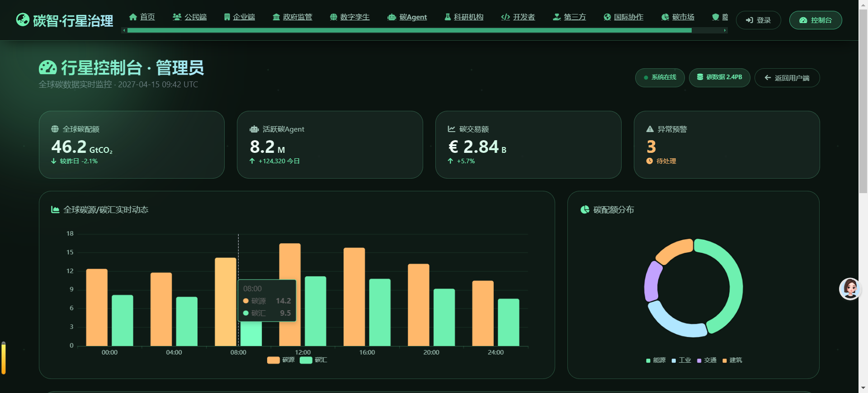The height and width of the screenshot is (393, 868).
Task: Click the page scrollbar's down arrow
Action: 863,388
